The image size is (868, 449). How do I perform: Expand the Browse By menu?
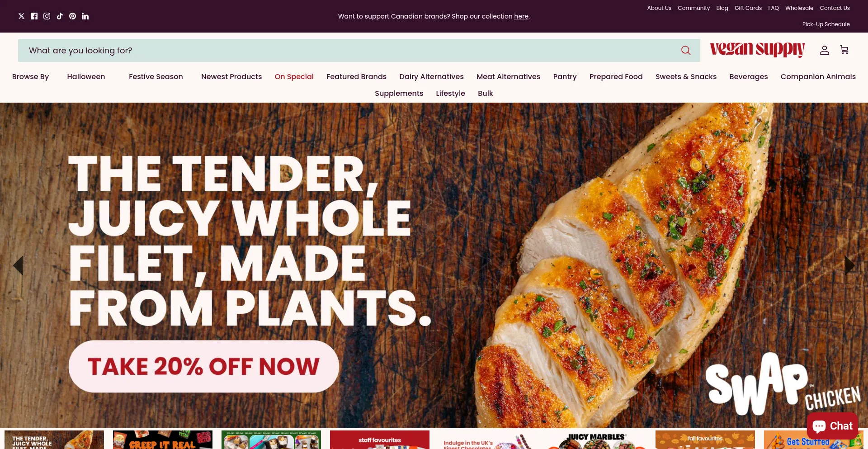(30, 77)
